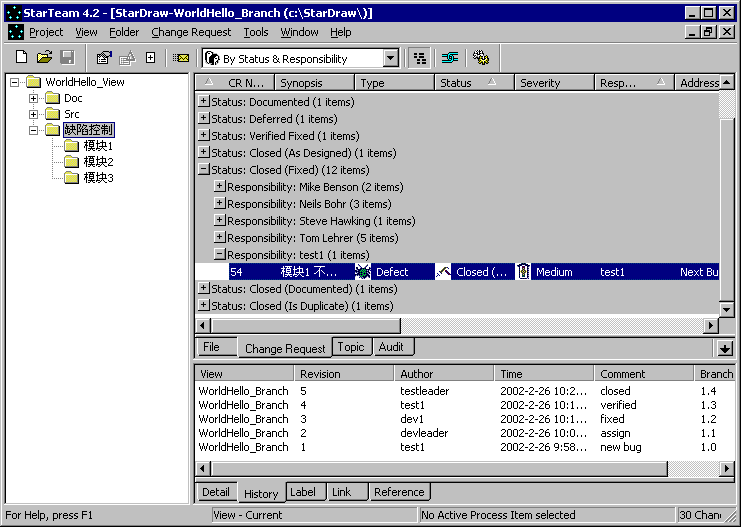Switch to the Detail tab
Viewport: 741px width, 527px height.
(x=215, y=492)
